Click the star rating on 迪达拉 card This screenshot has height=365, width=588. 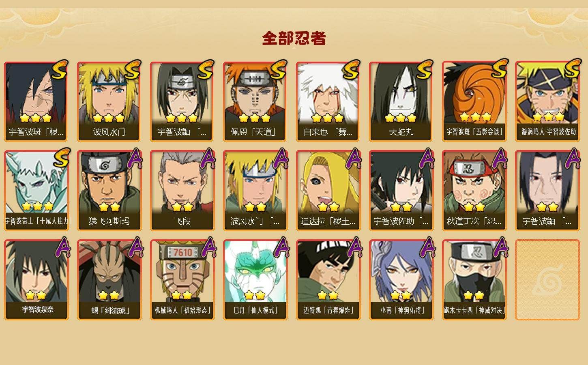point(328,207)
